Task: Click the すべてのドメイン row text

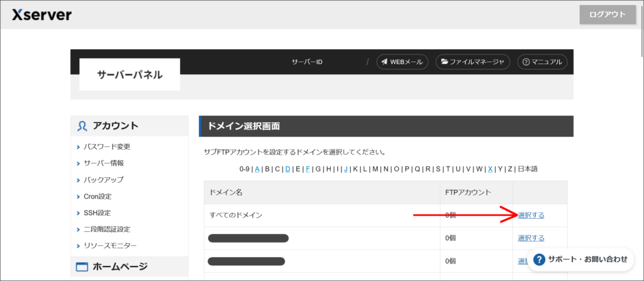Action: click(236, 215)
